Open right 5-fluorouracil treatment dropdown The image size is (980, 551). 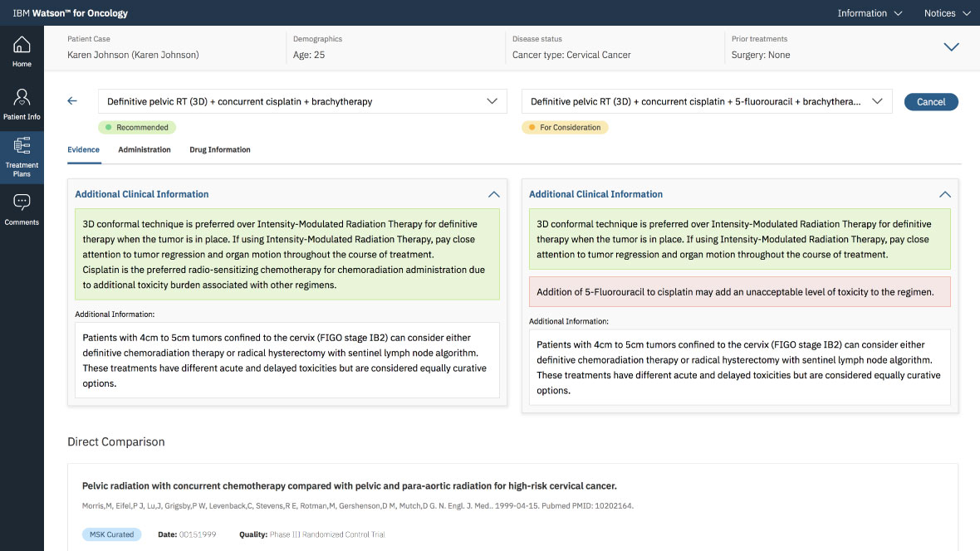point(706,101)
